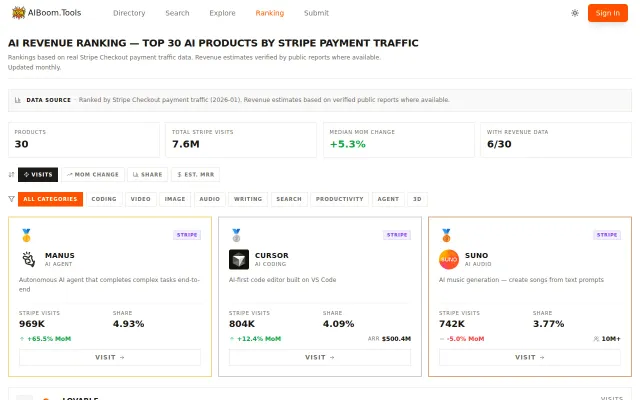Filter by 3D category
This screenshot has height=400, width=640.
(x=417, y=199)
